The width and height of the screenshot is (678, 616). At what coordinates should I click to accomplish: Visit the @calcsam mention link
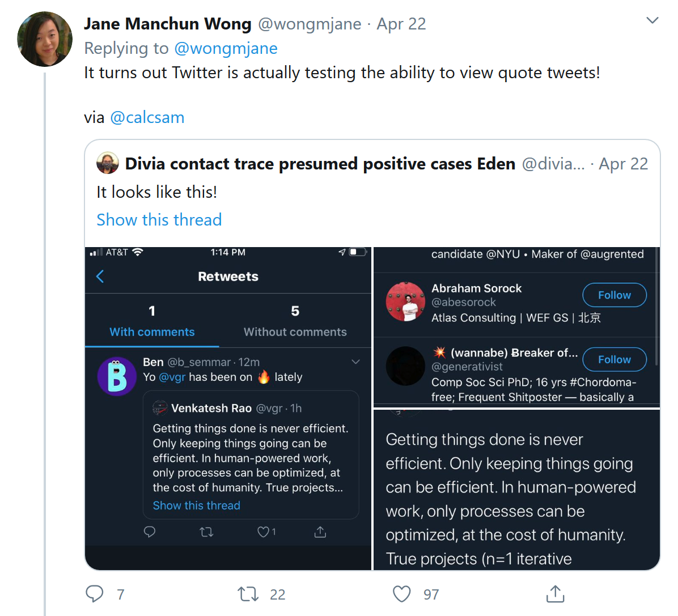(x=147, y=117)
